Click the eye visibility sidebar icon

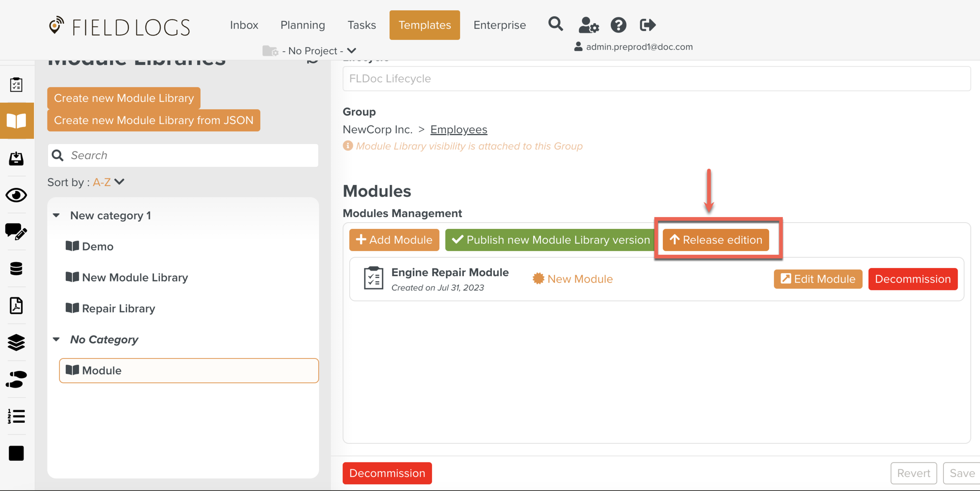coord(16,195)
